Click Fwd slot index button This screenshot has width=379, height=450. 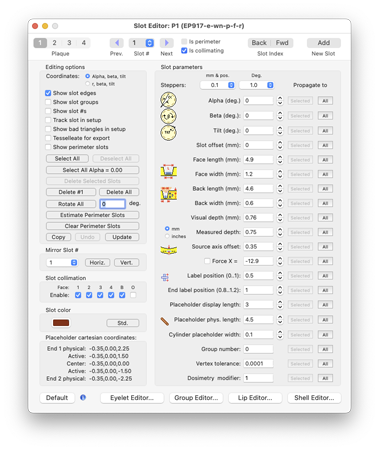point(282,43)
